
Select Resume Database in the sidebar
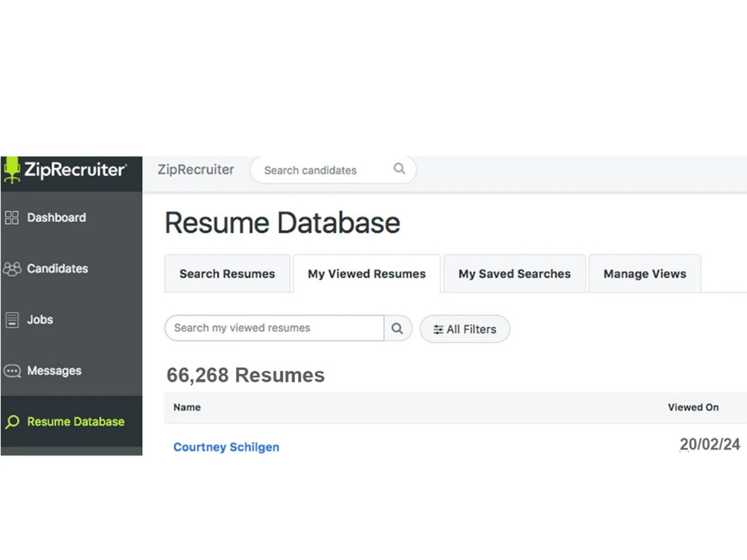(x=72, y=421)
